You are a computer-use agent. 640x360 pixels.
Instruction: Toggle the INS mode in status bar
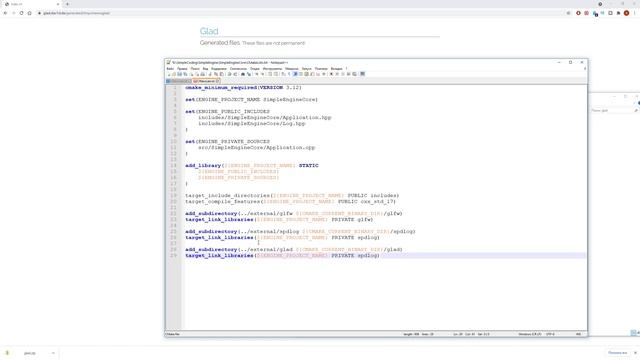click(578, 334)
